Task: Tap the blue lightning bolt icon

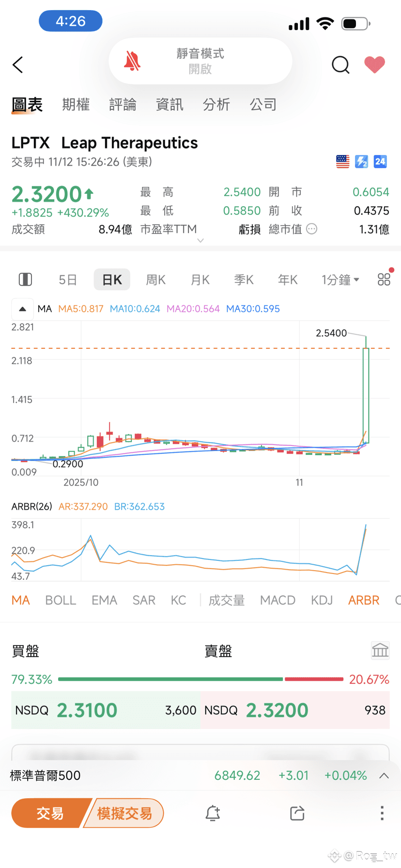Action: click(361, 162)
